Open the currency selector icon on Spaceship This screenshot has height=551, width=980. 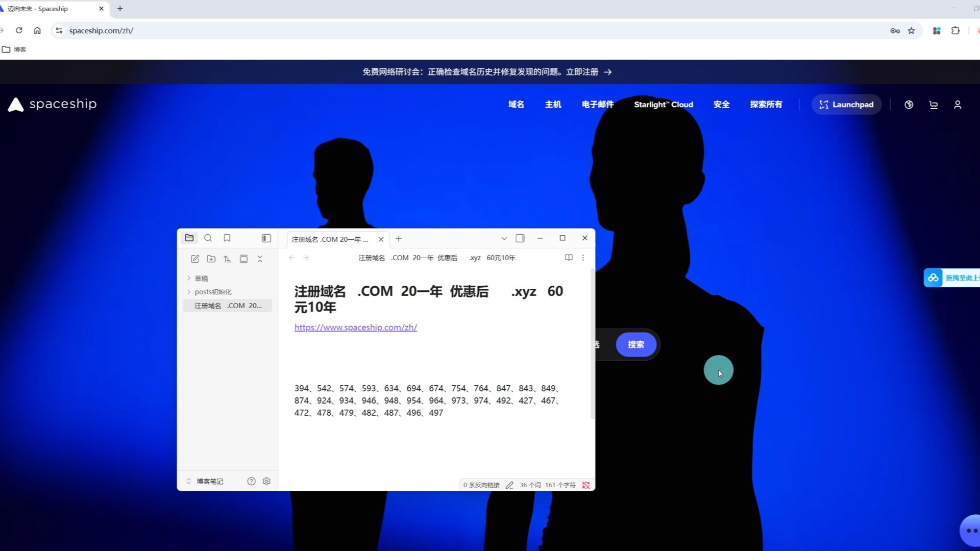point(909,105)
